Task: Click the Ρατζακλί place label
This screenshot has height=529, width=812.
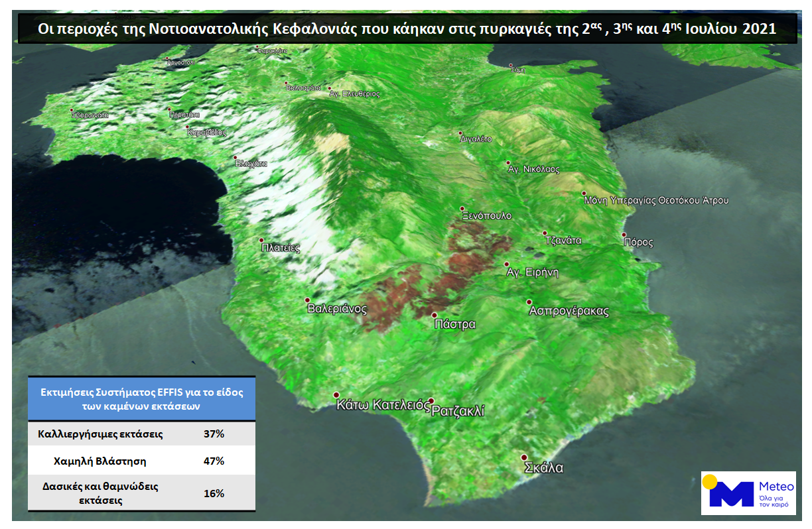Action: (458, 412)
